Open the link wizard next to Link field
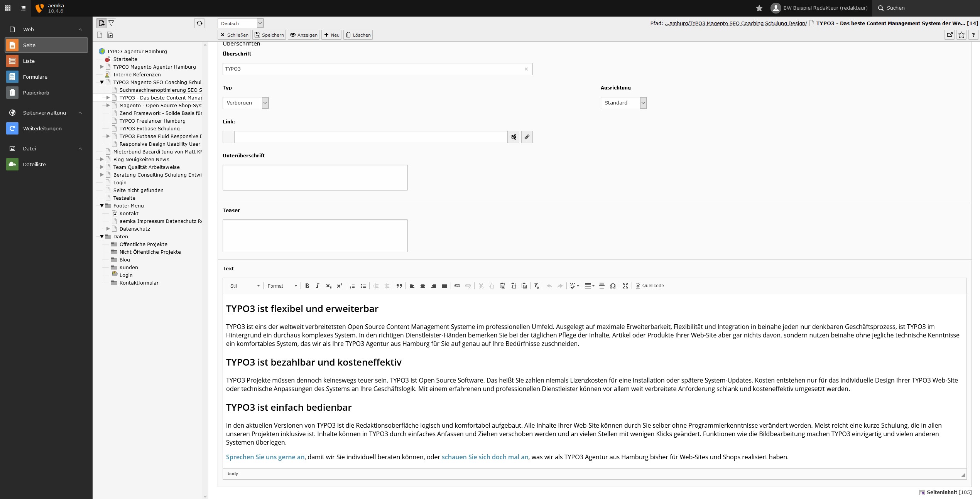This screenshot has width=980, height=499. pyautogui.click(x=527, y=137)
